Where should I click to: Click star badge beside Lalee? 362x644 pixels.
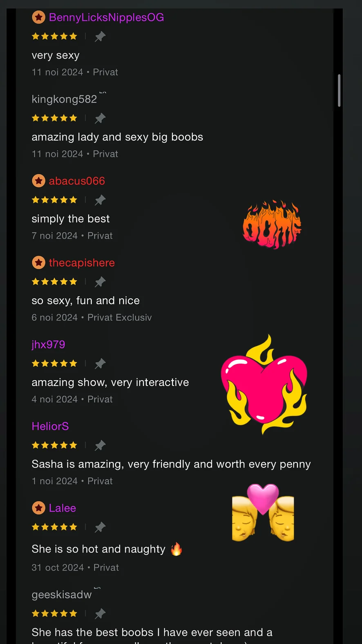(x=39, y=508)
